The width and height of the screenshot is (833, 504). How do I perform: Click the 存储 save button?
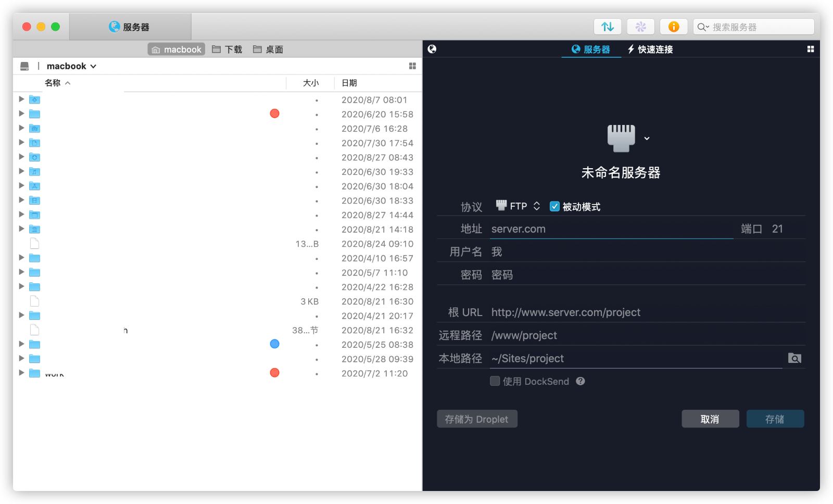775,419
